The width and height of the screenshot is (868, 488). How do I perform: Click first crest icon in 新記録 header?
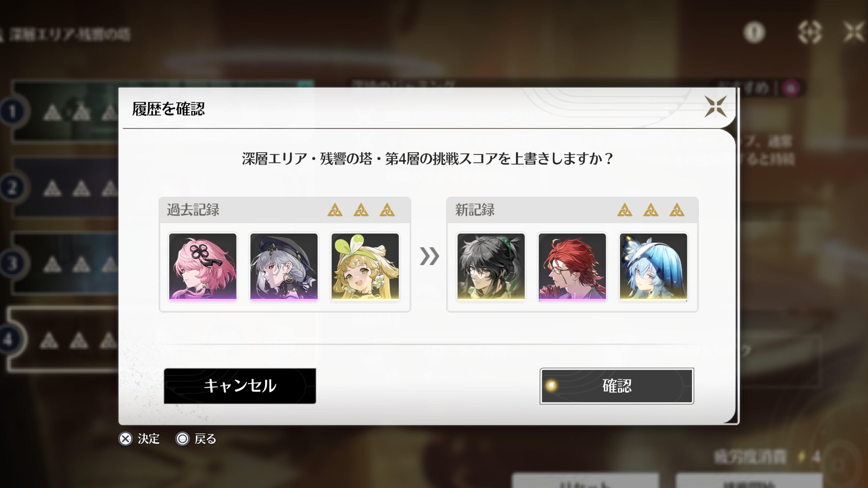624,210
